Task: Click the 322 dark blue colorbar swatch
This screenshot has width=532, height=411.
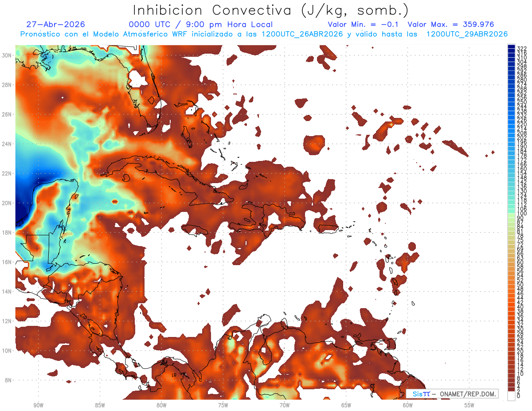Action: [x=512, y=48]
